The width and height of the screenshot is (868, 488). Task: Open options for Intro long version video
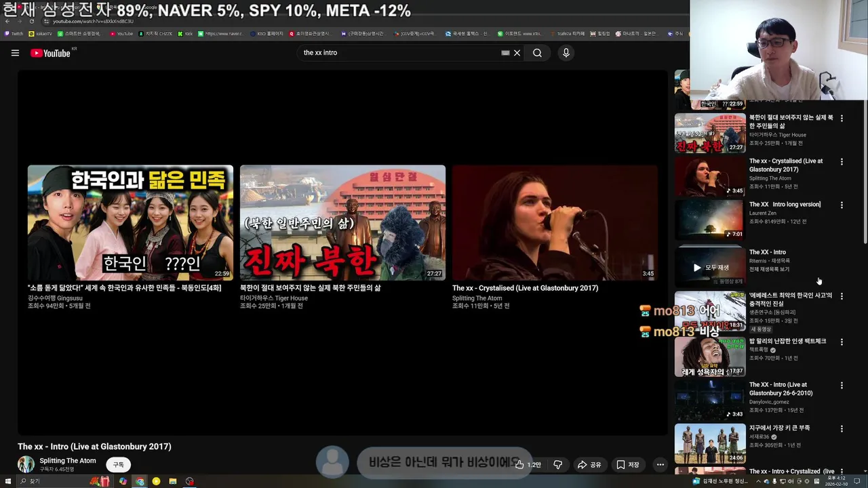click(842, 205)
